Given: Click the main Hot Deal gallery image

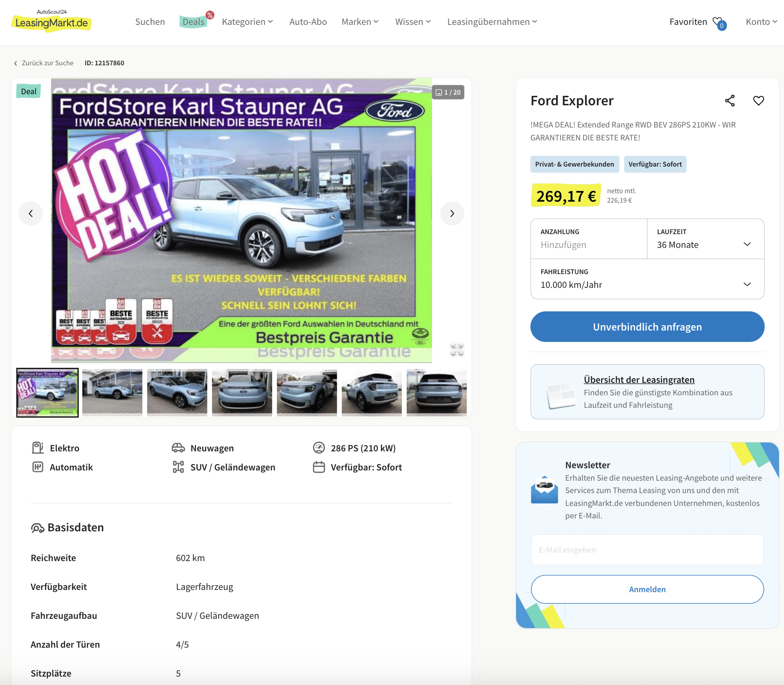Looking at the screenshot, I should point(241,220).
